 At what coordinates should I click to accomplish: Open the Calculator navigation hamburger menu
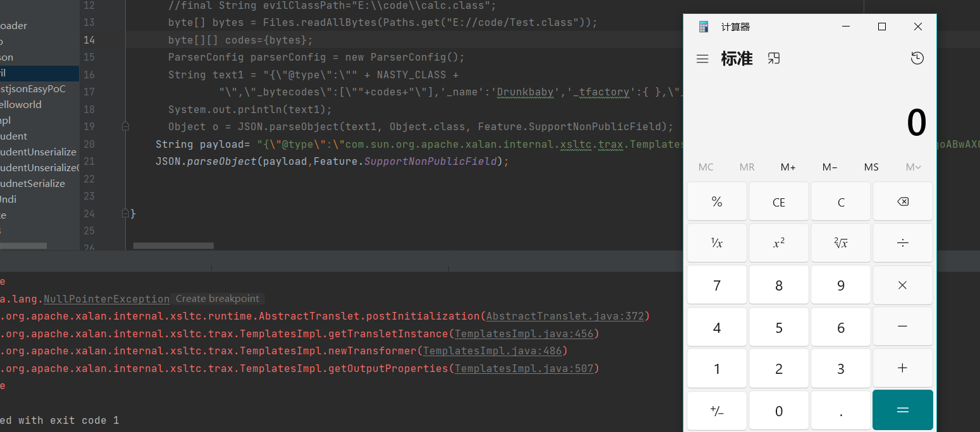702,59
